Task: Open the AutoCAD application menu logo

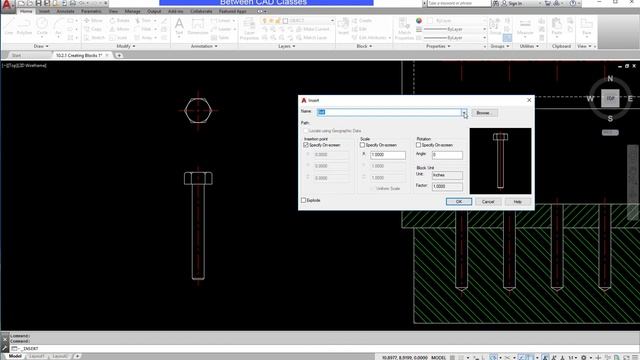Action: click(7, 5)
